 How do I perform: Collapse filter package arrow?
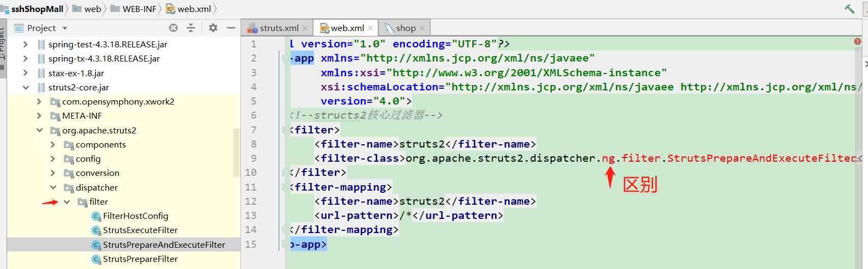pyautogui.click(x=67, y=201)
